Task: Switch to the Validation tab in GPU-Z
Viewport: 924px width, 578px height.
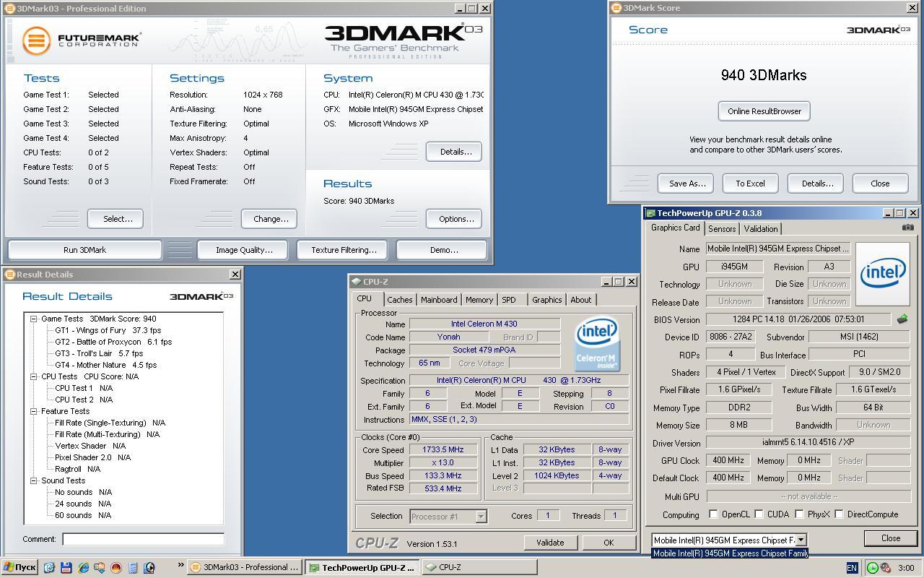Action: pos(761,229)
